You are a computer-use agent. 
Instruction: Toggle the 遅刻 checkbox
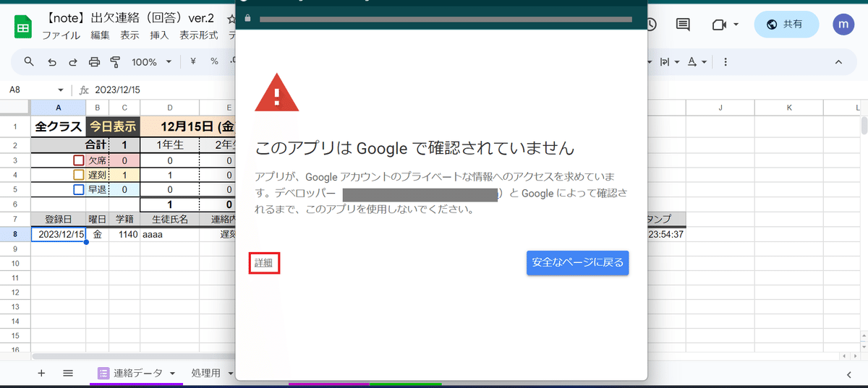79,175
